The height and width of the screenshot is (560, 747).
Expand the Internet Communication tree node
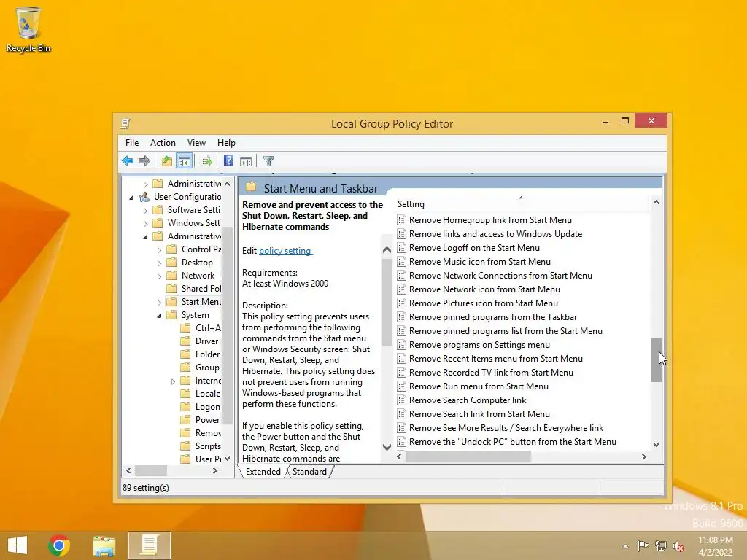point(174,381)
